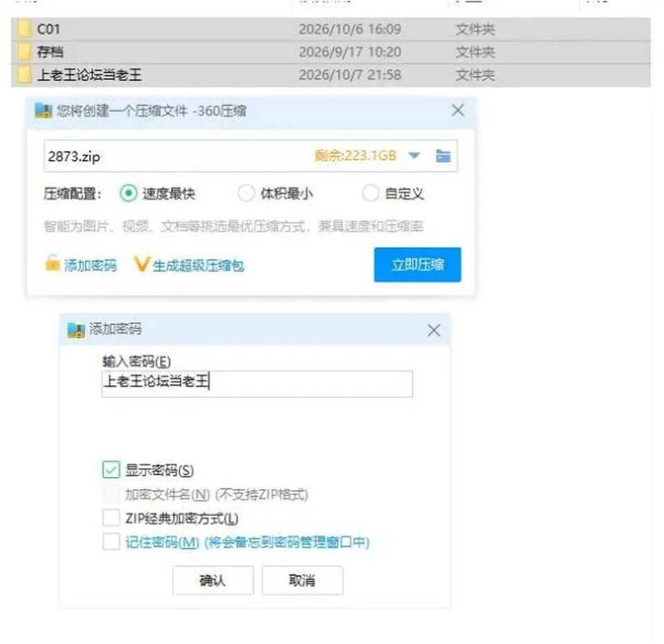Viewport: 664px width, 644px height.
Task: Select the 上老王论坛当老王 folder in file list
Action: click(x=331, y=75)
